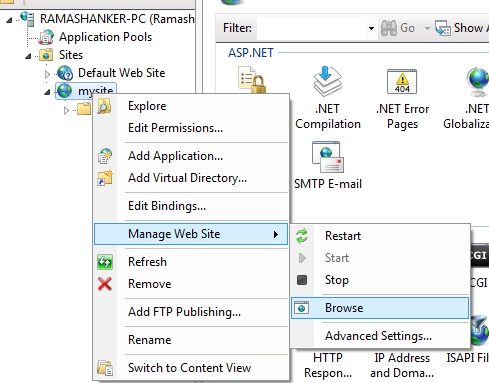Click the Sites folder icon
This screenshot has width=489, height=383.
coord(46,55)
